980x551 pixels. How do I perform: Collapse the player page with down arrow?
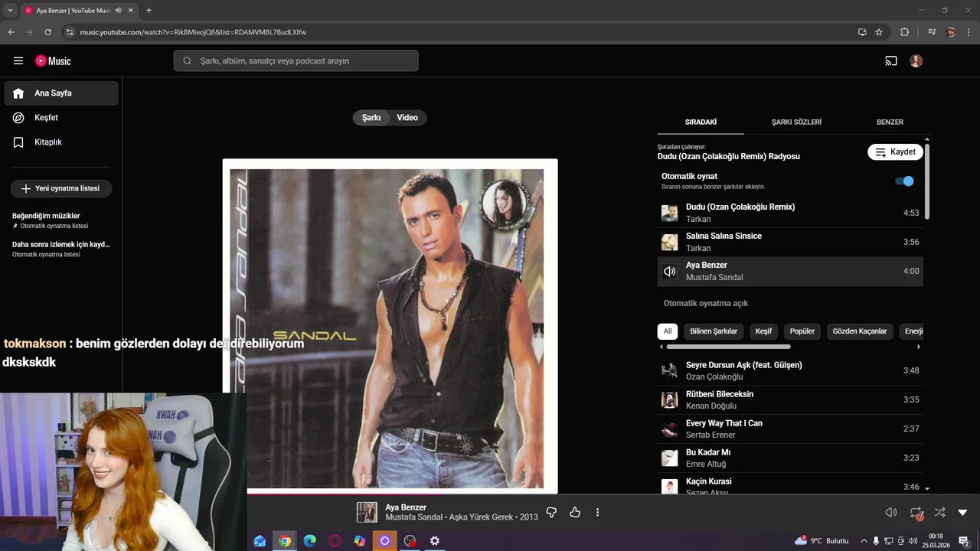[963, 513]
